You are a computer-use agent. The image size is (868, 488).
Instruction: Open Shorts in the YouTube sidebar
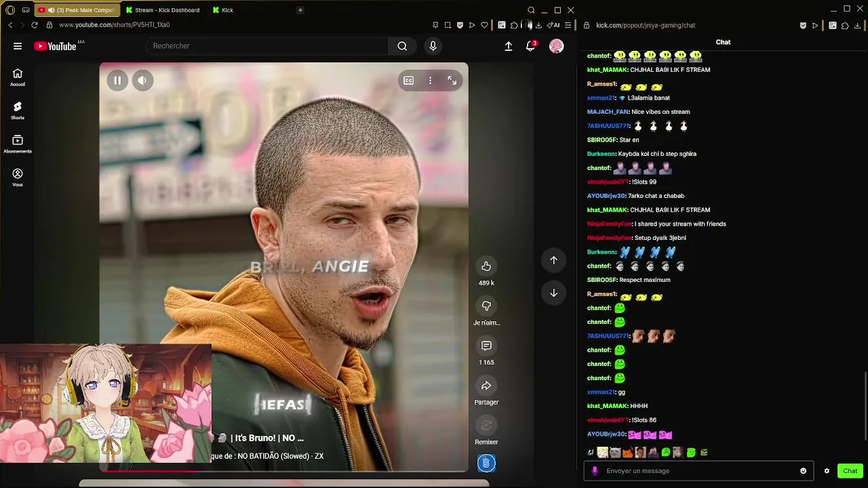point(18,110)
